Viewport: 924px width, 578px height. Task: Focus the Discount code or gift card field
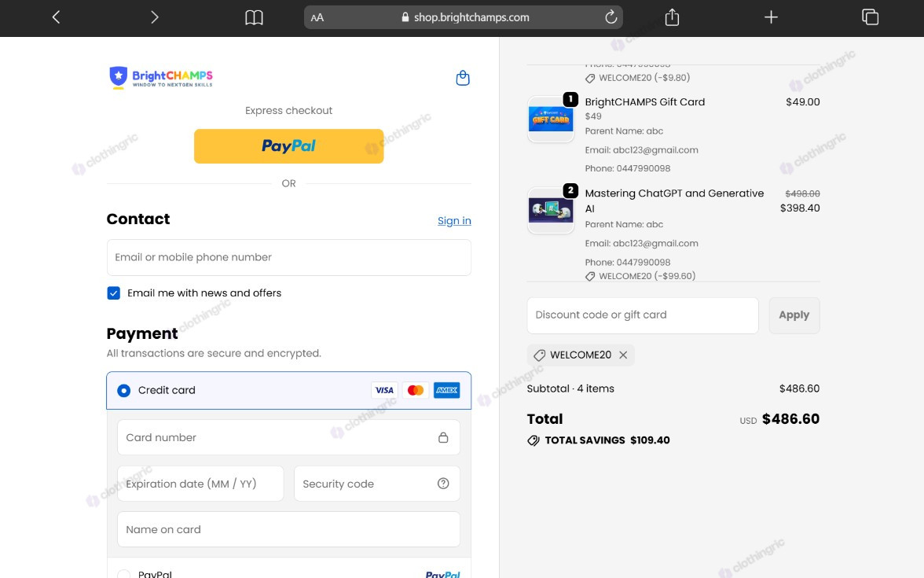pos(643,315)
